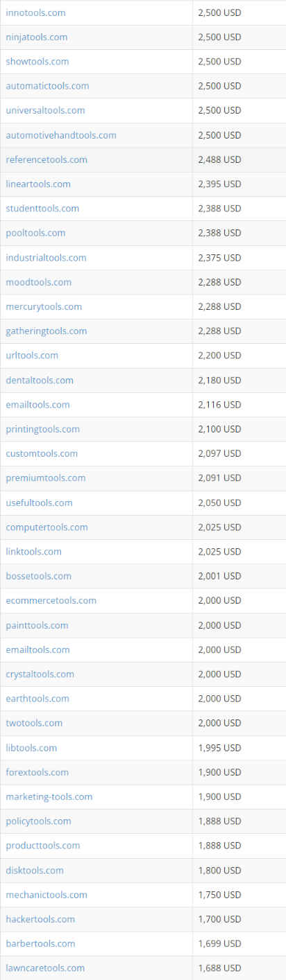Open dentaltools.com domain link

tap(40, 380)
